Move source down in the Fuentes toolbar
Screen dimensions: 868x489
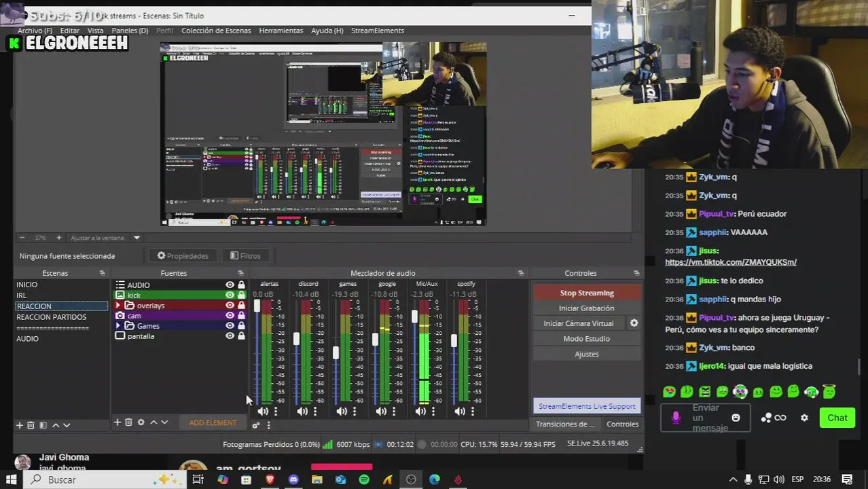pyautogui.click(x=164, y=422)
